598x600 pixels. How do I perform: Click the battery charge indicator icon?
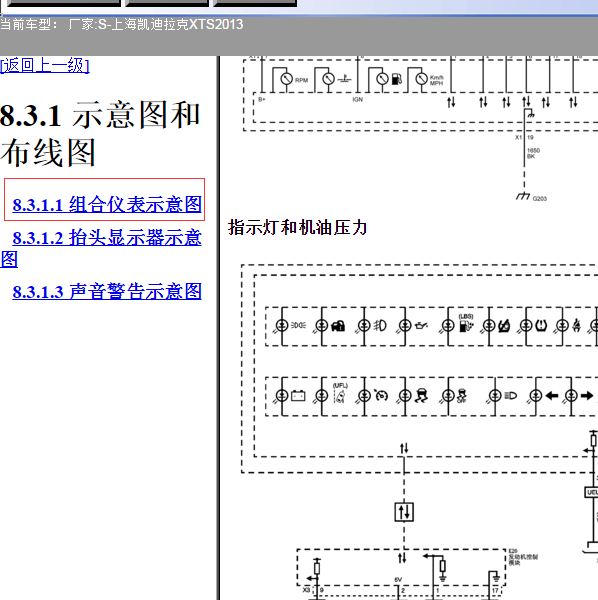[x=298, y=395]
